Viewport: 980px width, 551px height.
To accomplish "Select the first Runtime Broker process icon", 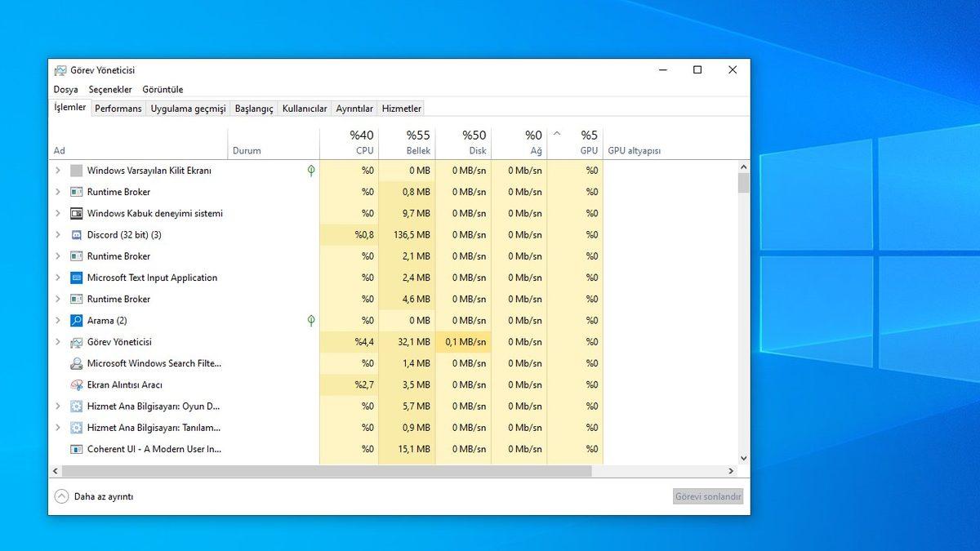I will [x=75, y=192].
